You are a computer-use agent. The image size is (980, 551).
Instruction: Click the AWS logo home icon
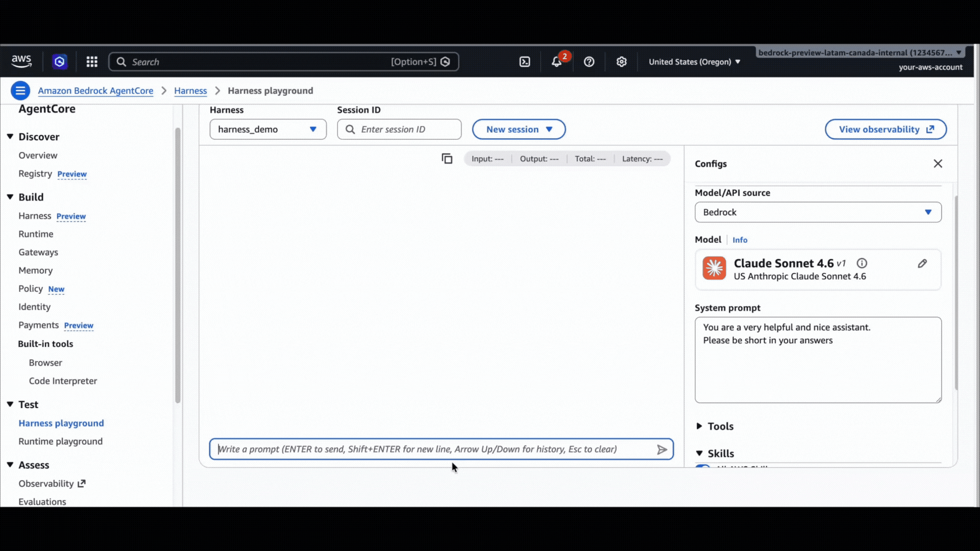pyautogui.click(x=21, y=61)
